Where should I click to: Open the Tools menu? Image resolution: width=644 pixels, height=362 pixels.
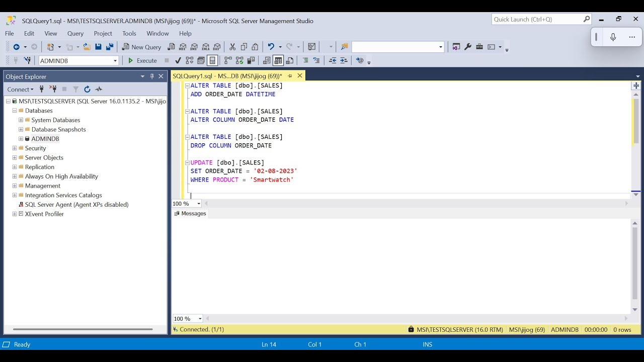pos(129,33)
